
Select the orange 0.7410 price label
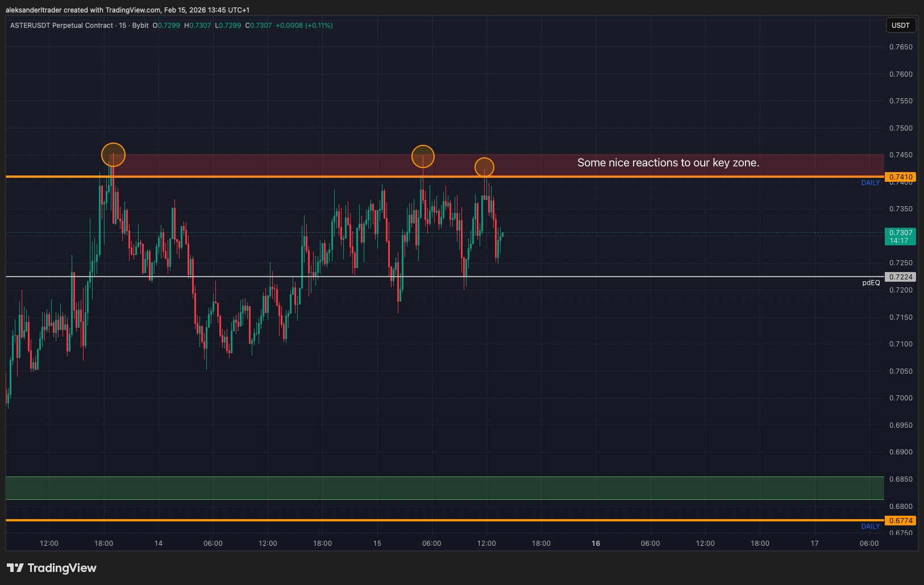(x=900, y=177)
